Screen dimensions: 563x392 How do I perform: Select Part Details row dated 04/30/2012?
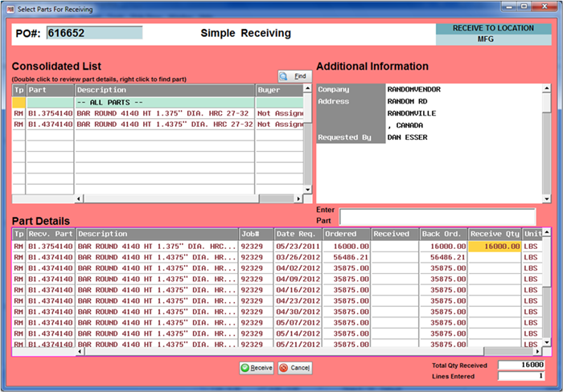[277, 312]
